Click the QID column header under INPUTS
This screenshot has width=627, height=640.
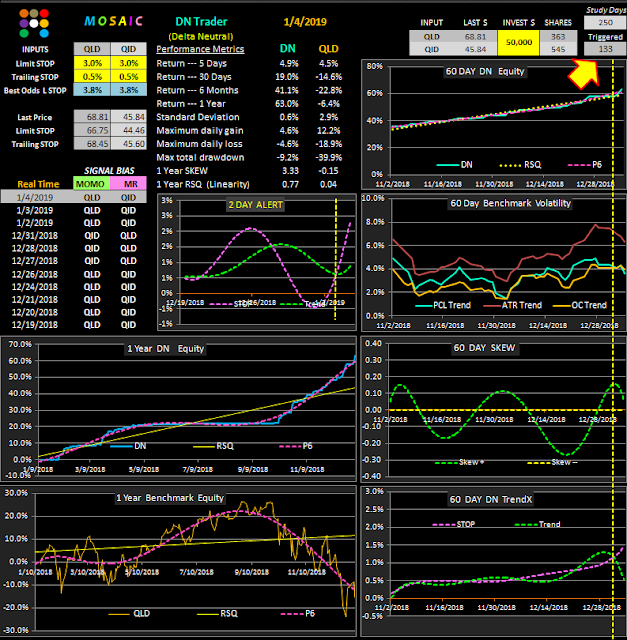(x=129, y=49)
